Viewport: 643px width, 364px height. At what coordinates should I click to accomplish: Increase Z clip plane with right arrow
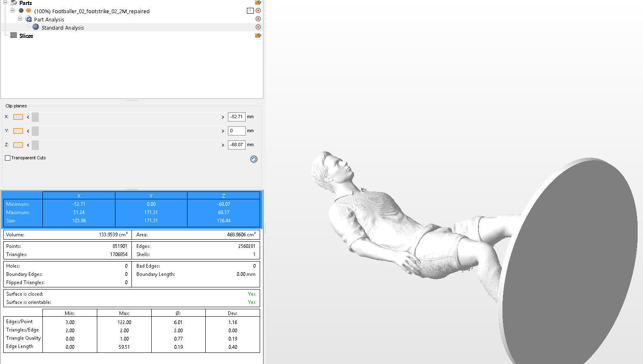tap(223, 145)
